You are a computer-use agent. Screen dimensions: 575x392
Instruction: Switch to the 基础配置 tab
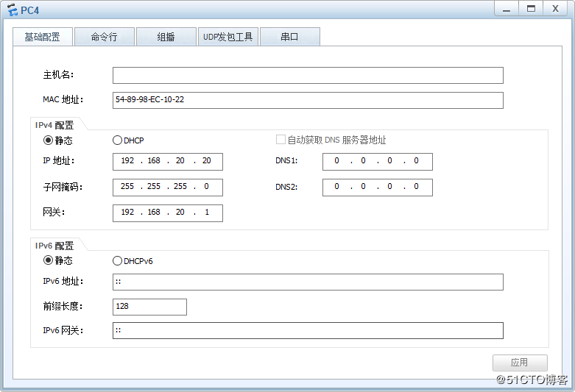pos(43,37)
